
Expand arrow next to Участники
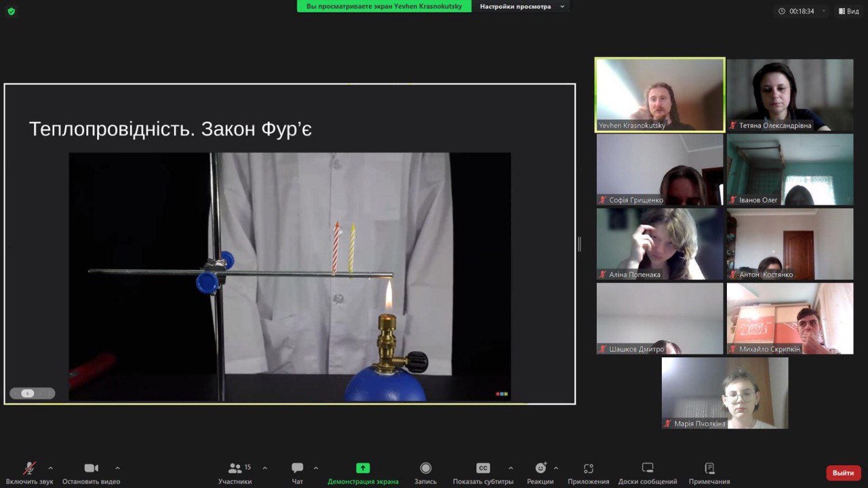coord(264,468)
